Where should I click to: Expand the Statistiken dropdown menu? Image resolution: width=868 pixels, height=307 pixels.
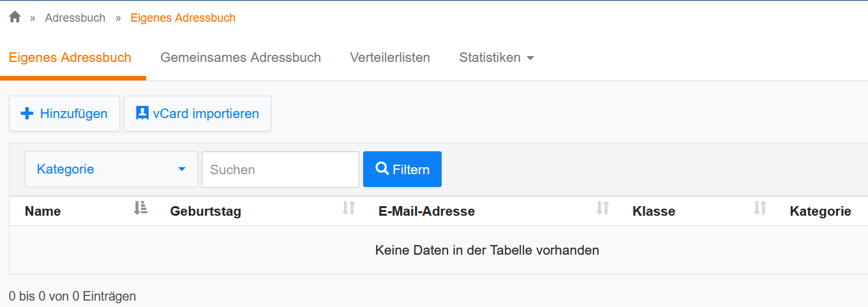490,57
